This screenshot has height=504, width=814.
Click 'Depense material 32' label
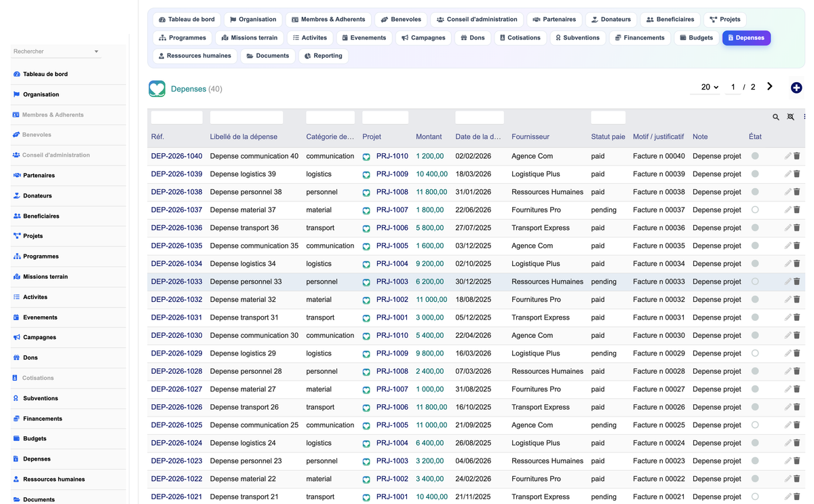tap(243, 300)
